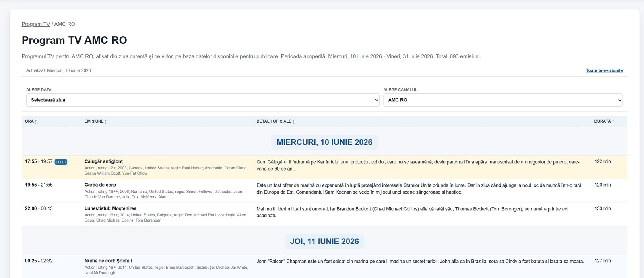The image size is (644, 278).
Task: Click the 19:55 - 21:55 time slot
Action: click(x=39, y=185)
